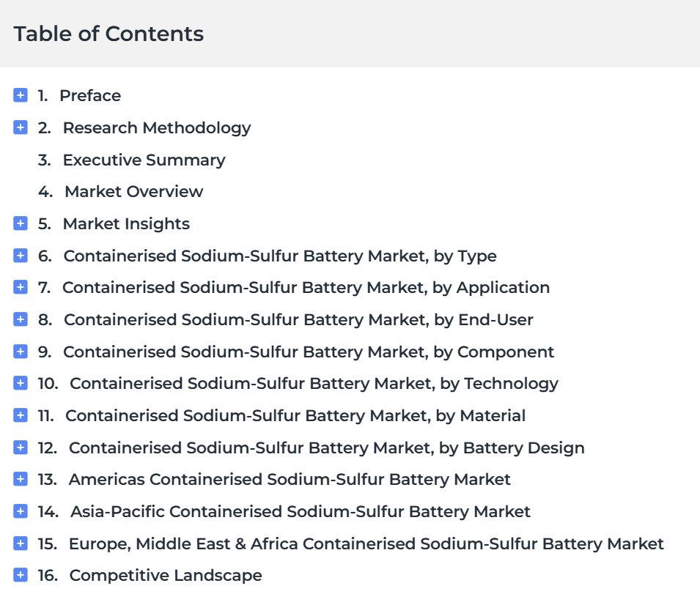The height and width of the screenshot is (594, 700).
Task: Click plus icon beside by Component section
Action: [x=21, y=352]
